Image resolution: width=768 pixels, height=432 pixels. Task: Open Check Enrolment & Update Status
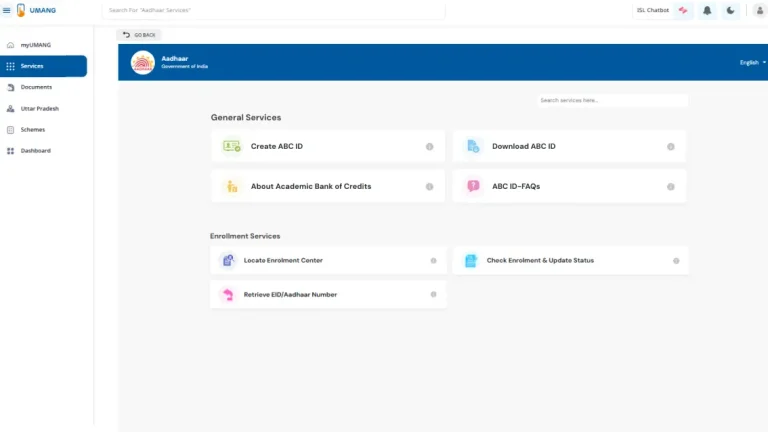coord(571,260)
